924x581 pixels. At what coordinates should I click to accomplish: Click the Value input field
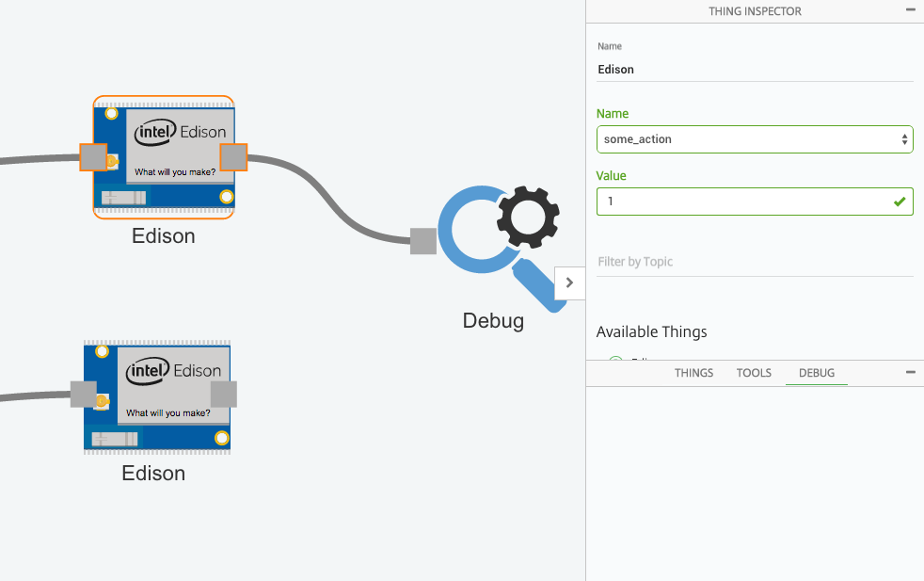[755, 202]
